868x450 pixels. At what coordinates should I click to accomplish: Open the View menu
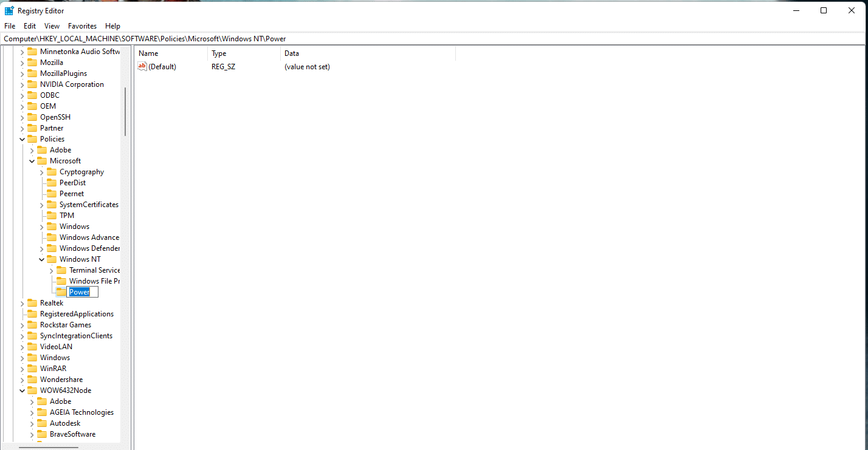52,26
